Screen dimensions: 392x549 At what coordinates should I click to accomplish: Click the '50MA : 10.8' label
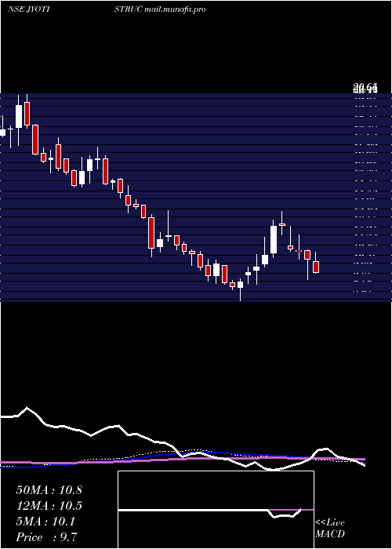[49, 490]
